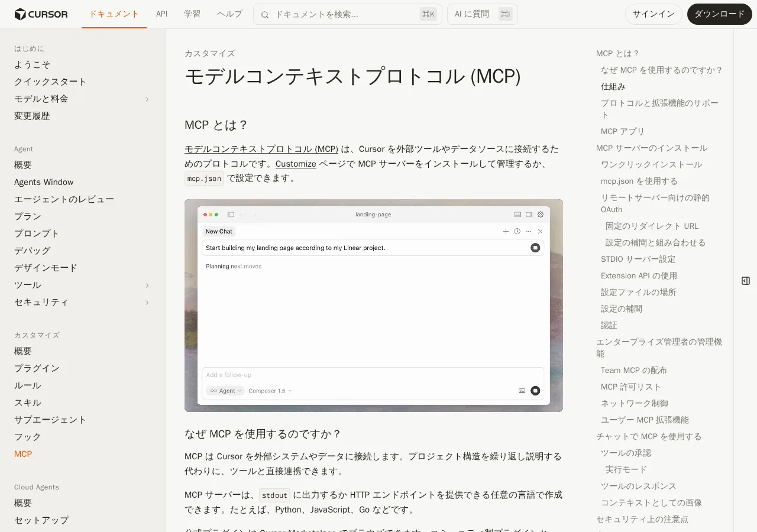Screen dimensions: 757x532
Task: Click the stop button in follow-up box
Action: click(535, 391)
